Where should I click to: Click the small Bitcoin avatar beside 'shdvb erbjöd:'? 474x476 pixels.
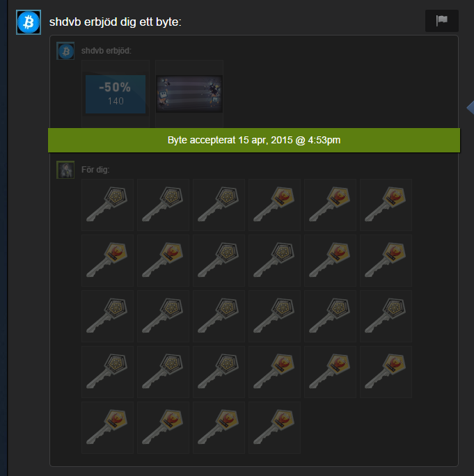pyautogui.click(x=65, y=51)
